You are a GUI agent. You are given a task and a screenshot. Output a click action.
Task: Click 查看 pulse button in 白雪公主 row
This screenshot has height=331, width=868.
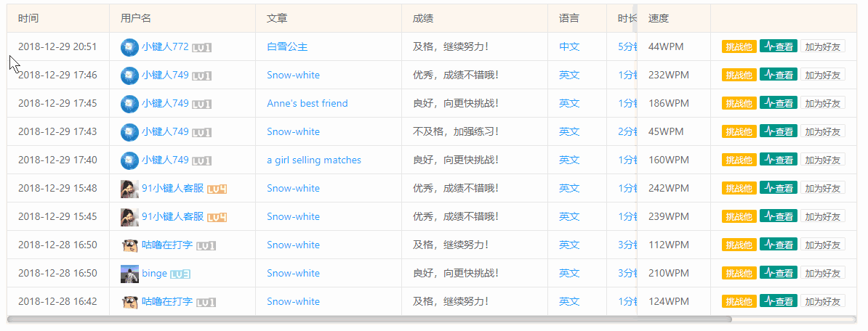tap(779, 46)
